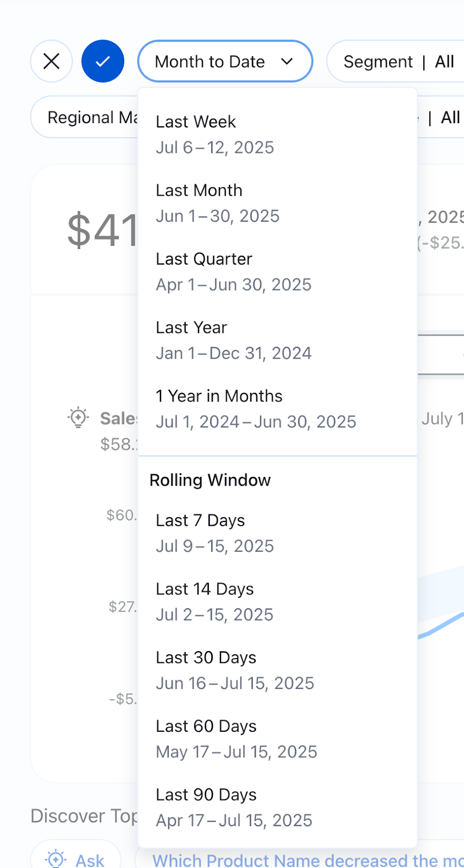Pick the Last 30 Days range
This screenshot has width=464, height=868.
(x=234, y=669)
